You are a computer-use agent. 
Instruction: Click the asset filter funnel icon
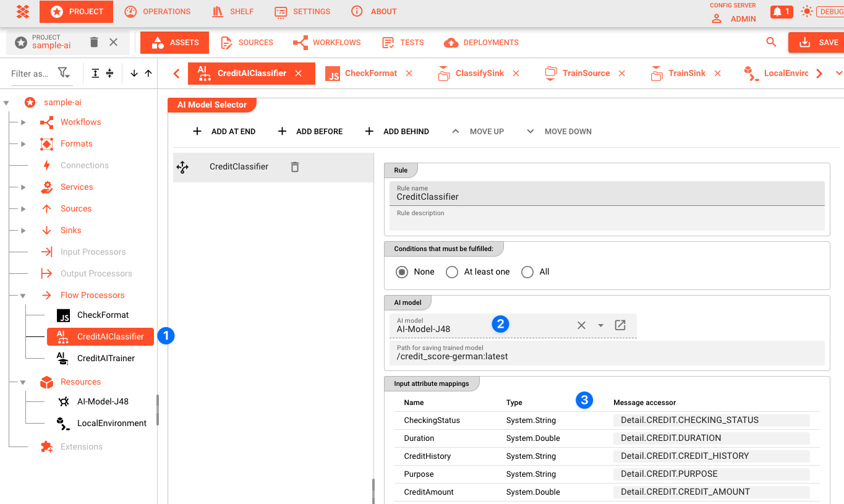click(x=64, y=73)
